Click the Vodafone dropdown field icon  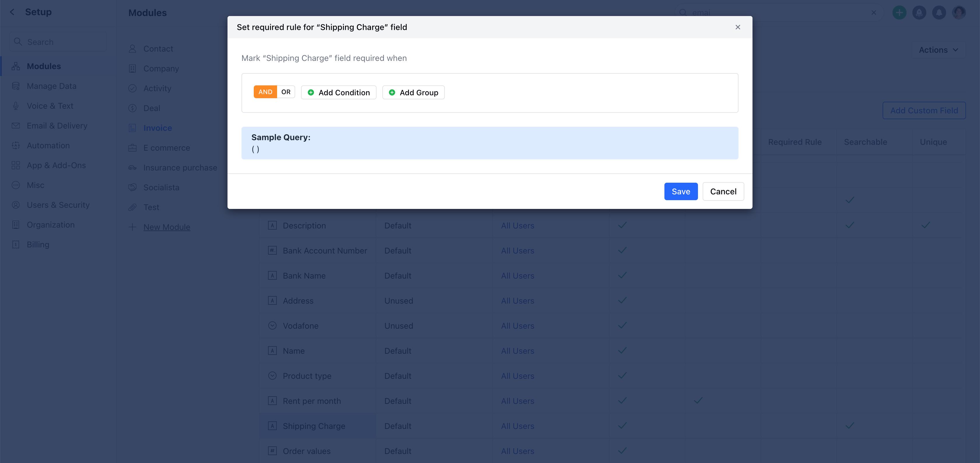coord(272,325)
